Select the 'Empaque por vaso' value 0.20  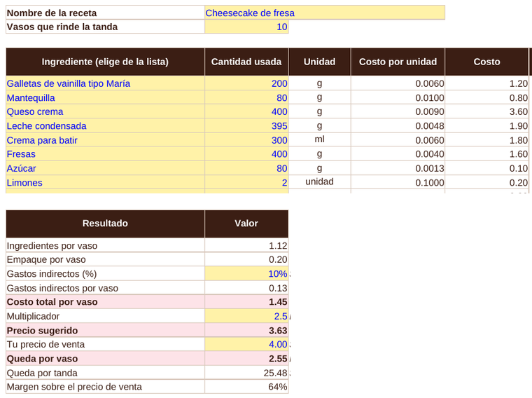click(246, 259)
